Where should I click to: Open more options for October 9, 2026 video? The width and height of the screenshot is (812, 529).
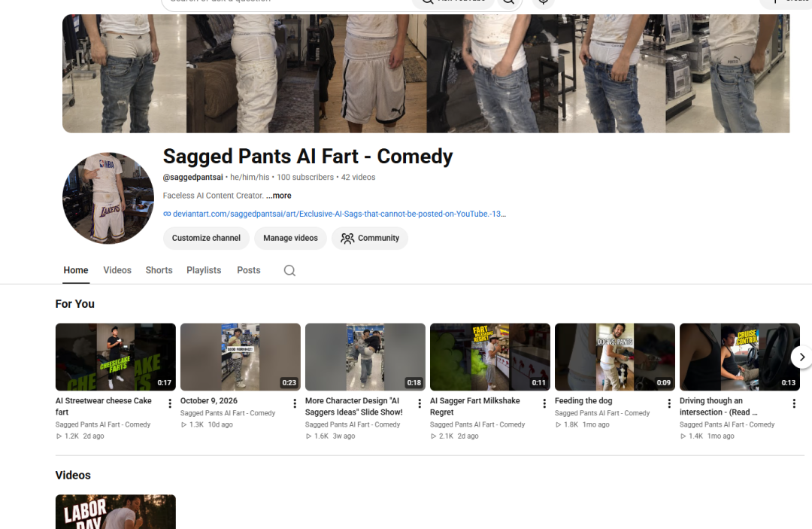point(295,403)
